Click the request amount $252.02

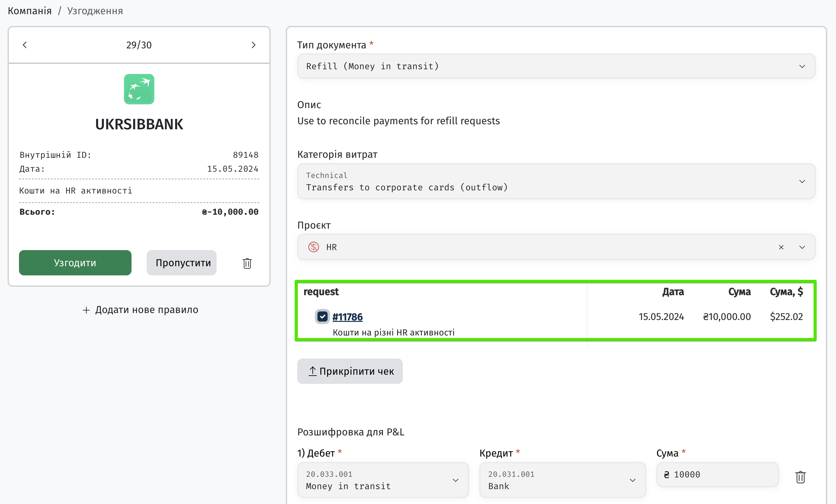click(x=786, y=317)
